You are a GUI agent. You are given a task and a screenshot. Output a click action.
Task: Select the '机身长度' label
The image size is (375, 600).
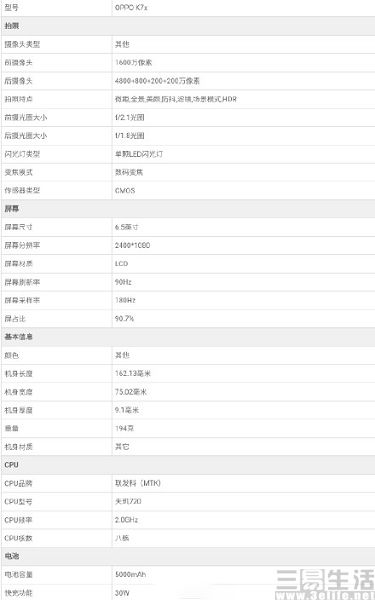[x=18, y=373]
